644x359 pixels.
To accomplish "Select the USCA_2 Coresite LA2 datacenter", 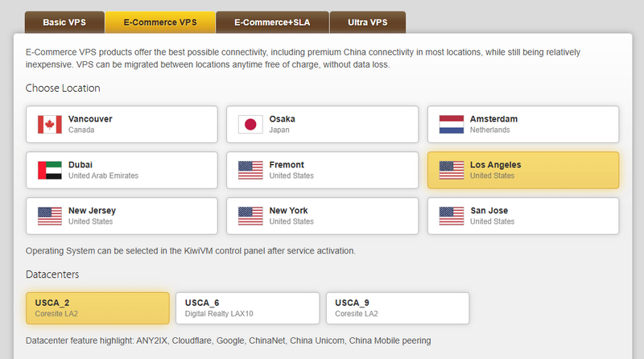I will [x=97, y=308].
